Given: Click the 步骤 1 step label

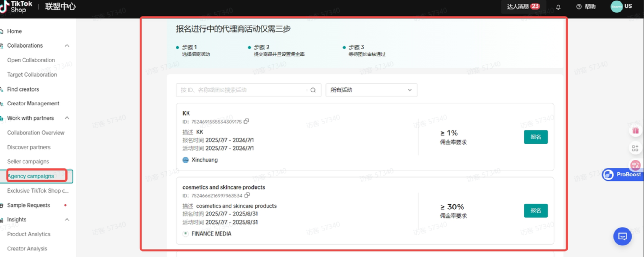Looking at the screenshot, I should pyautogui.click(x=189, y=47).
